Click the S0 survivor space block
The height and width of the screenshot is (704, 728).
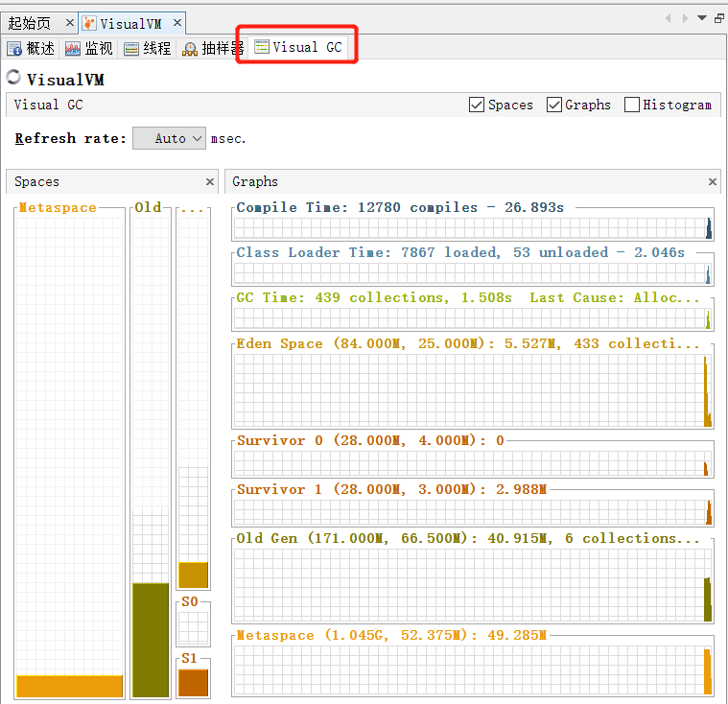pyautogui.click(x=193, y=628)
